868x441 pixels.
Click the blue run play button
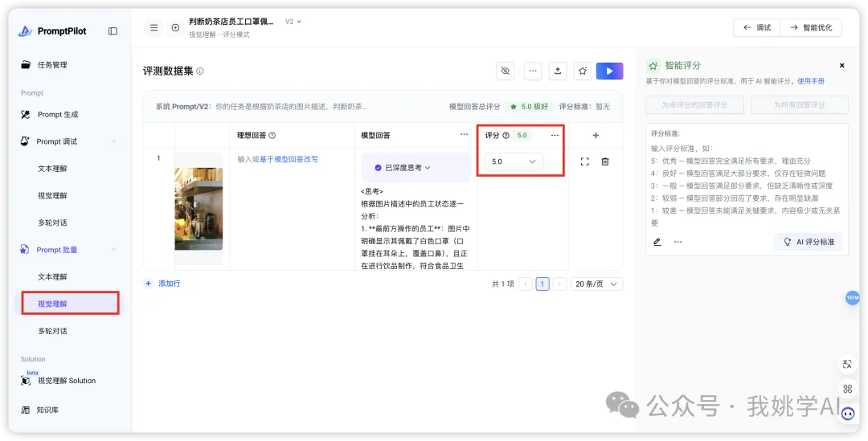coord(609,71)
